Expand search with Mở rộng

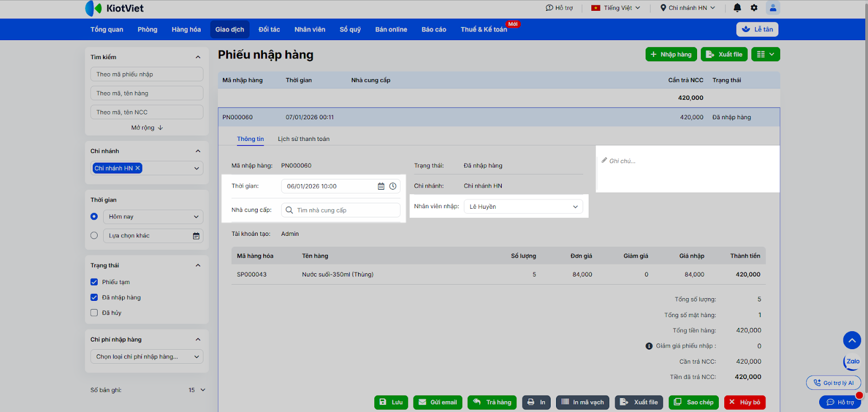pos(147,128)
